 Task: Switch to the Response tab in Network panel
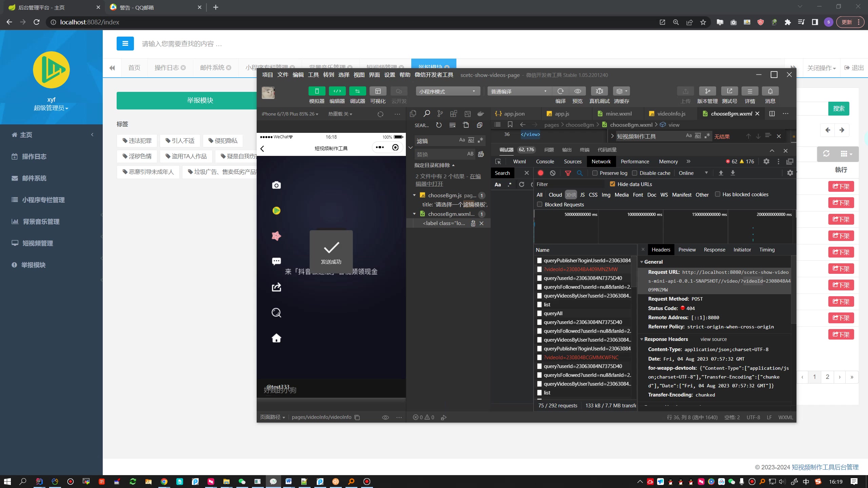[714, 249]
